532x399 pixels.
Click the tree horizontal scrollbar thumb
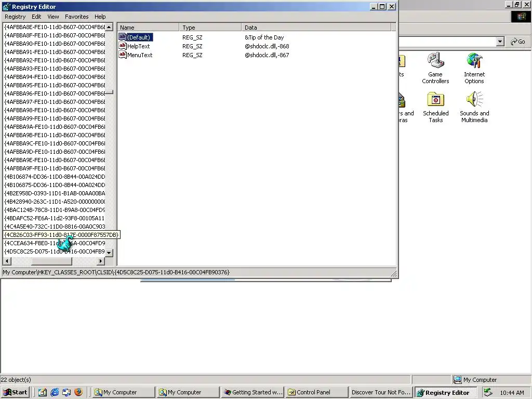(51, 261)
